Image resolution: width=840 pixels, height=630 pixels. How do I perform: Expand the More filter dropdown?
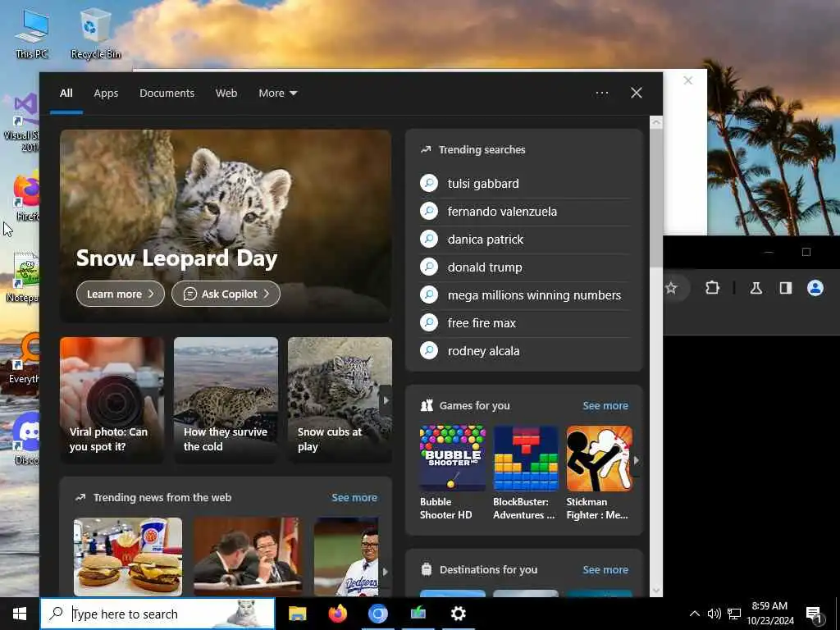277,94
